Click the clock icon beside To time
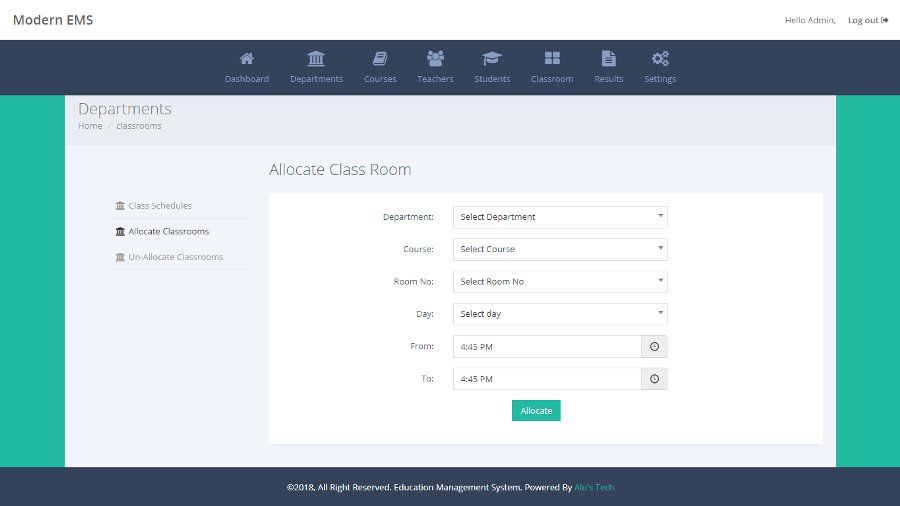 (654, 379)
